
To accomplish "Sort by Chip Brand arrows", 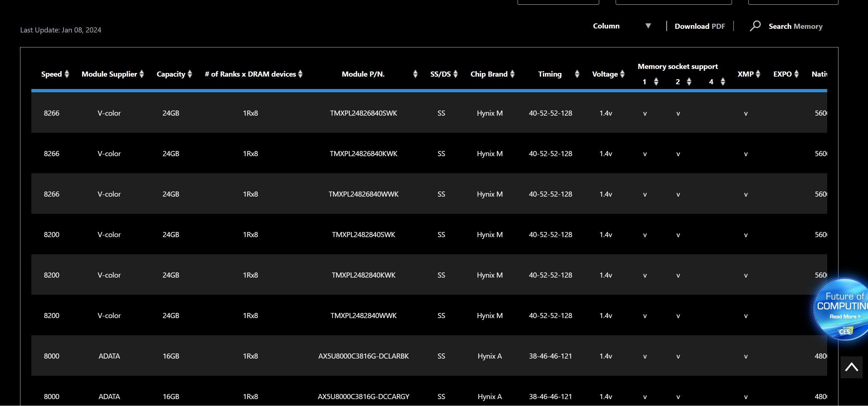I will (512, 74).
